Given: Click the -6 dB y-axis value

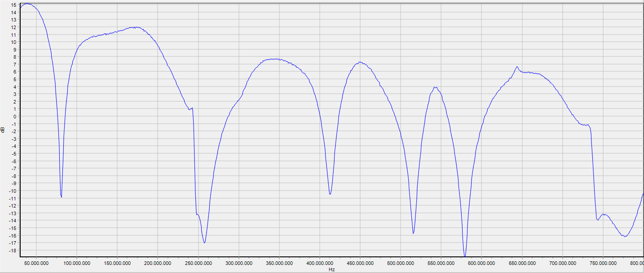Looking at the screenshot, I should 14,161.
